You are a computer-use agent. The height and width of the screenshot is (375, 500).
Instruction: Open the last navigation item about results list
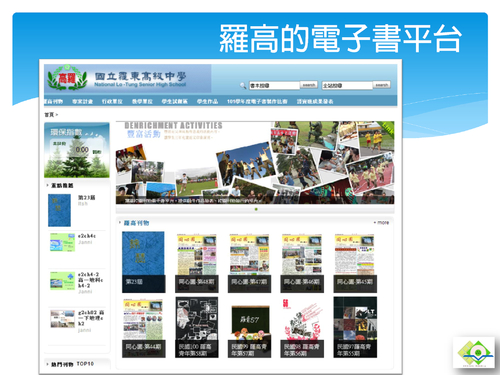pos(315,101)
